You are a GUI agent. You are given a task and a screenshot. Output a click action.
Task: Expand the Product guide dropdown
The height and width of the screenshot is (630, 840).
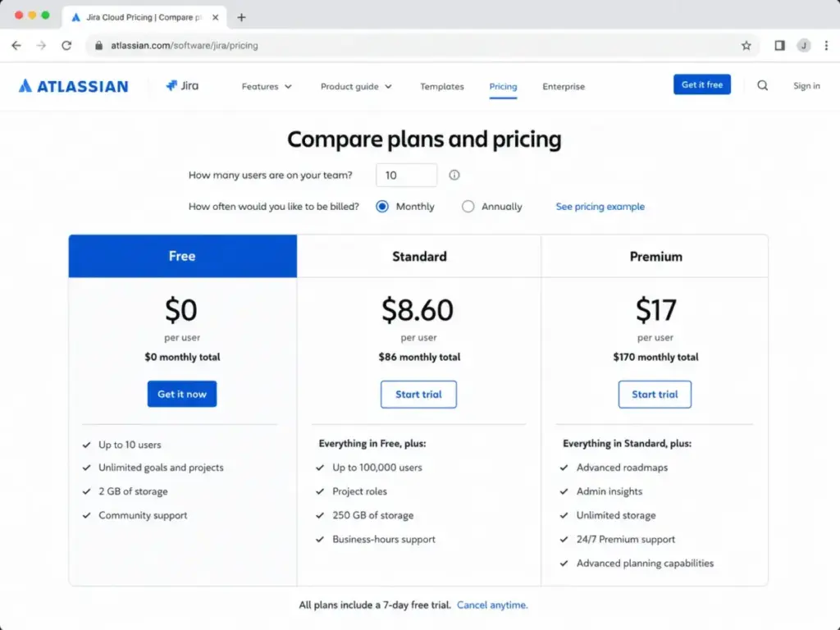pyautogui.click(x=356, y=86)
